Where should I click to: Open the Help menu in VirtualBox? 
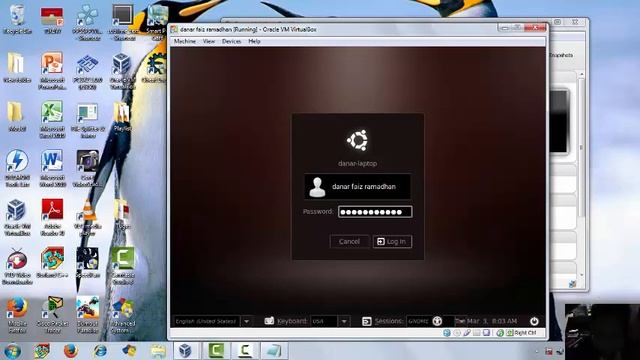(254, 41)
